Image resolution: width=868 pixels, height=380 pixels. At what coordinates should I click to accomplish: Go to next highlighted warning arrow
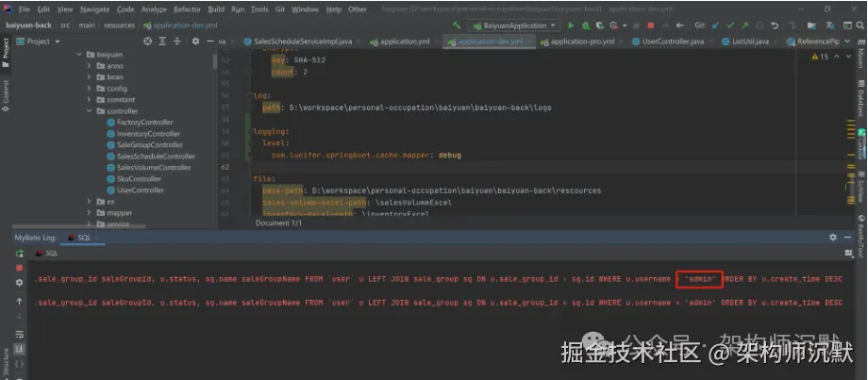850,57
